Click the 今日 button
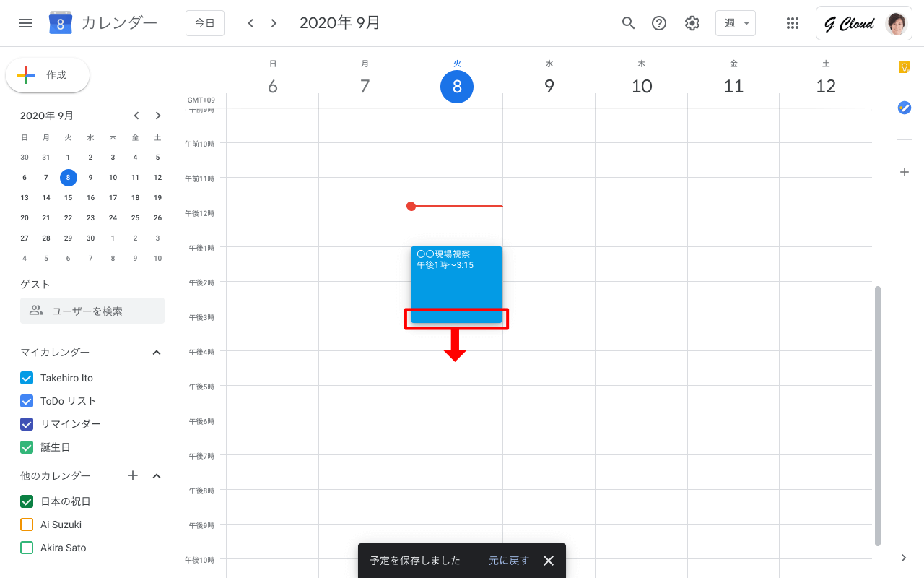This screenshot has width=924, height=578. click(204, 23)
